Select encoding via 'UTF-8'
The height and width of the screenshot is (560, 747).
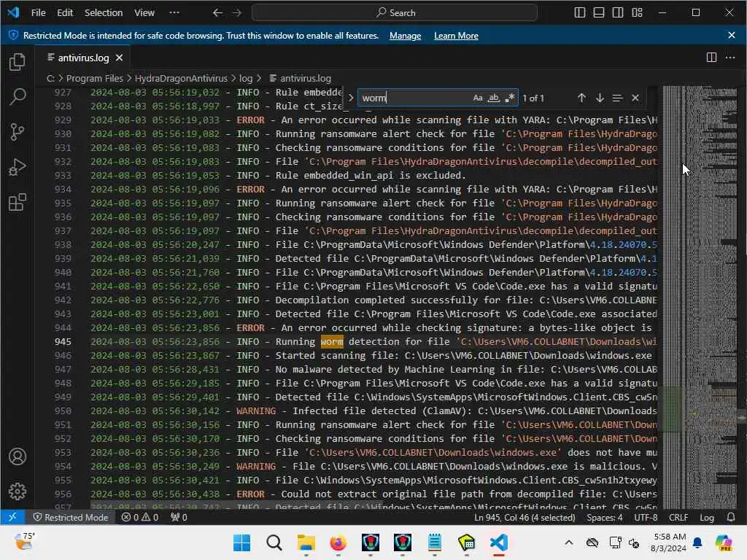(646, 517)
